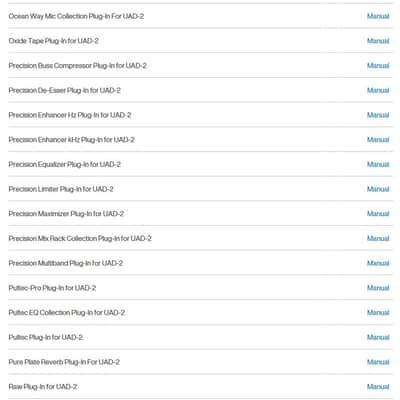
Task: Open Manual for Pure Plate Reverb
Action: [x=378, y=362]
